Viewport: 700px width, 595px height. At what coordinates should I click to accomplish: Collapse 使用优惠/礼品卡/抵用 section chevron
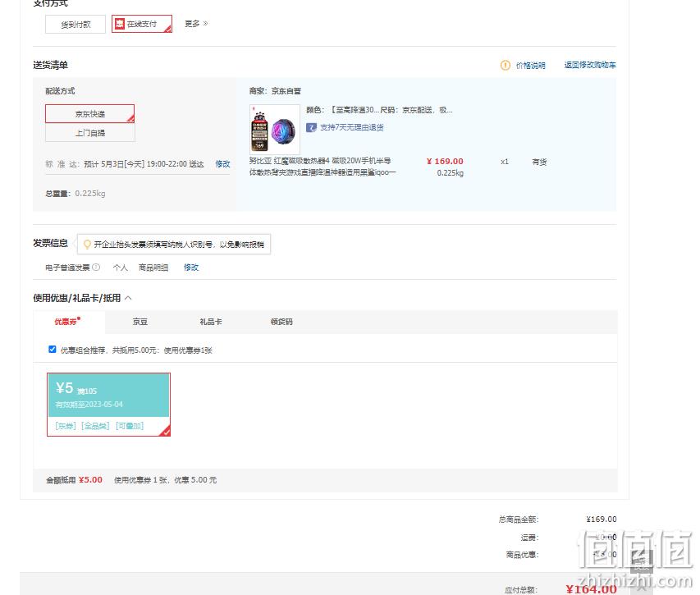coord(128,298)
